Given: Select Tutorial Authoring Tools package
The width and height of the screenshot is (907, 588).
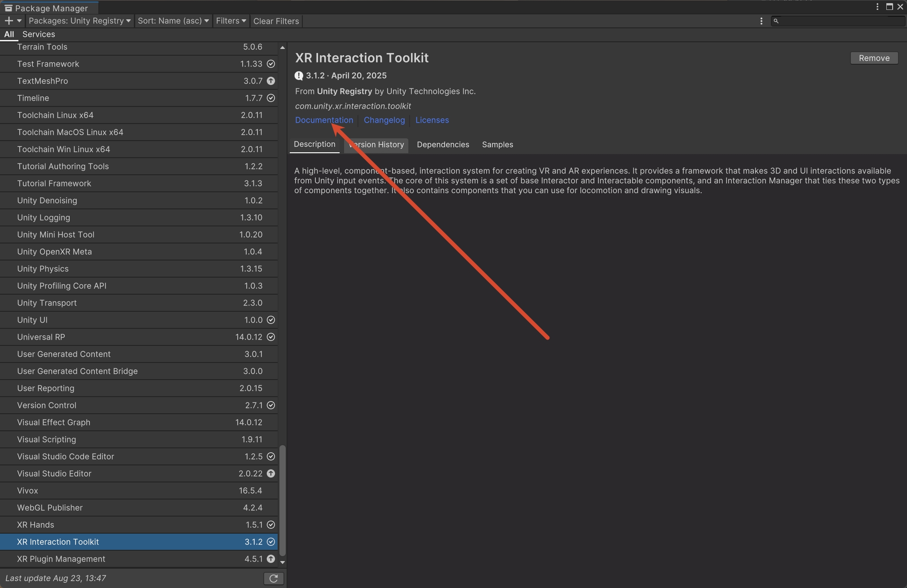Looking at the screenshot, I should [x=139, y=166].
